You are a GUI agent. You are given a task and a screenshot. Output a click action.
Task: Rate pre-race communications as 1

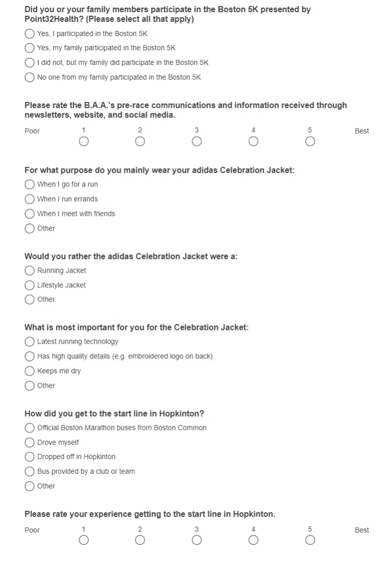83,142
